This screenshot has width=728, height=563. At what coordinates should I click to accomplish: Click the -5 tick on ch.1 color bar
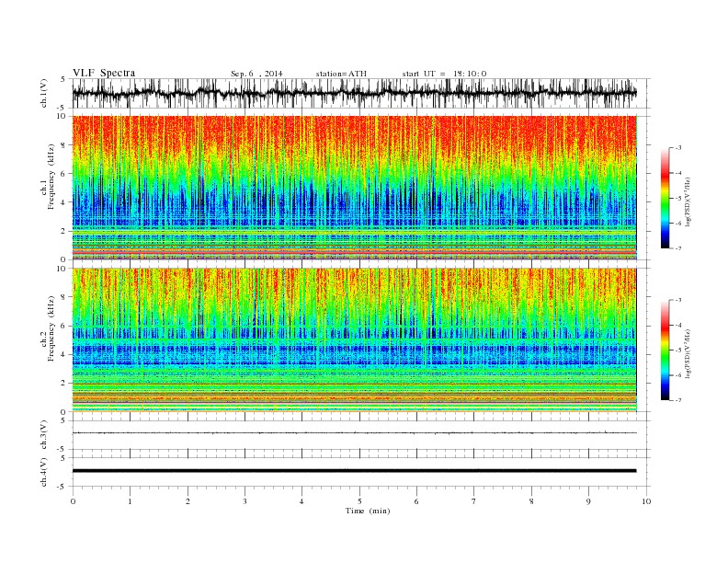(677, 199)
